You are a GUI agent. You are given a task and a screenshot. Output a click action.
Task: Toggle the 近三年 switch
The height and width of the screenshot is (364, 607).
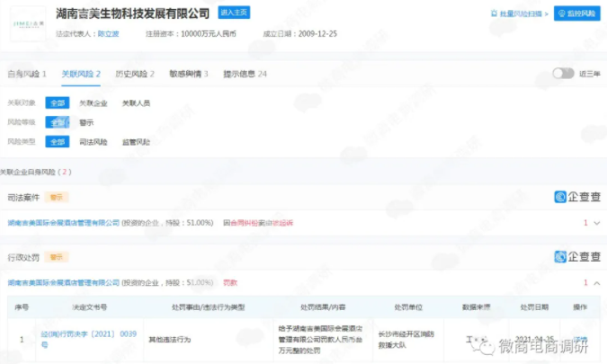[562, 74]
